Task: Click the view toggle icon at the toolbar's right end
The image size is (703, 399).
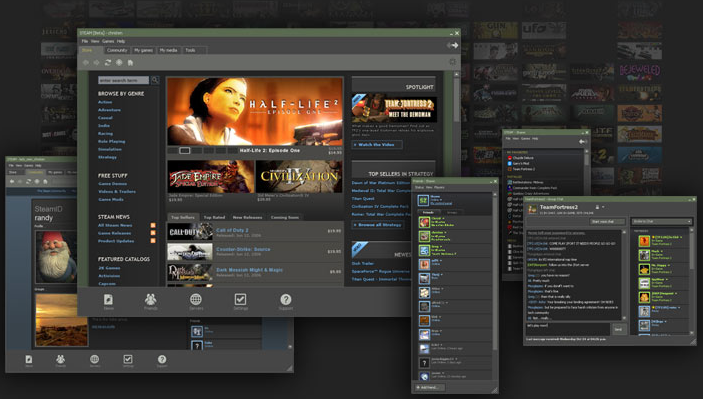Action: [452, 62]
